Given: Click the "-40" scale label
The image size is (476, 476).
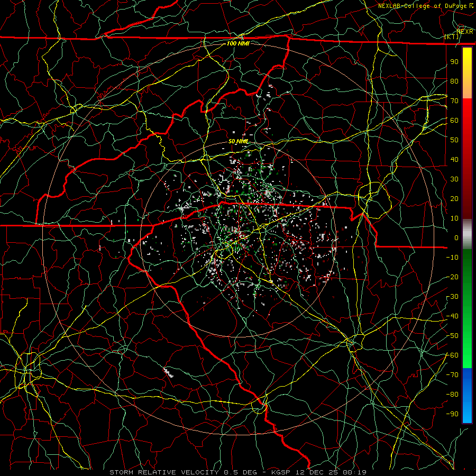Looking at the screenshot, I should click(452, 316).
